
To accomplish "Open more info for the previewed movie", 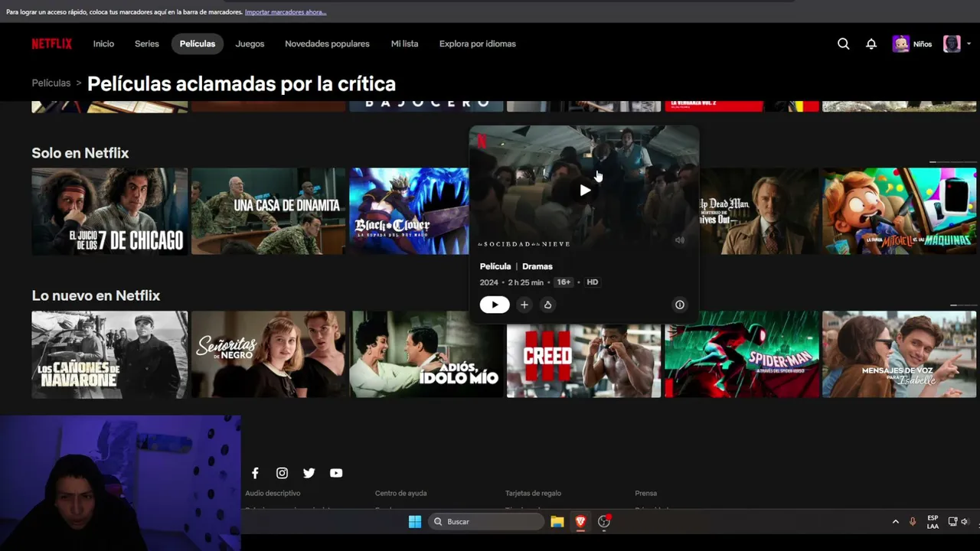I will pos(679,305).
